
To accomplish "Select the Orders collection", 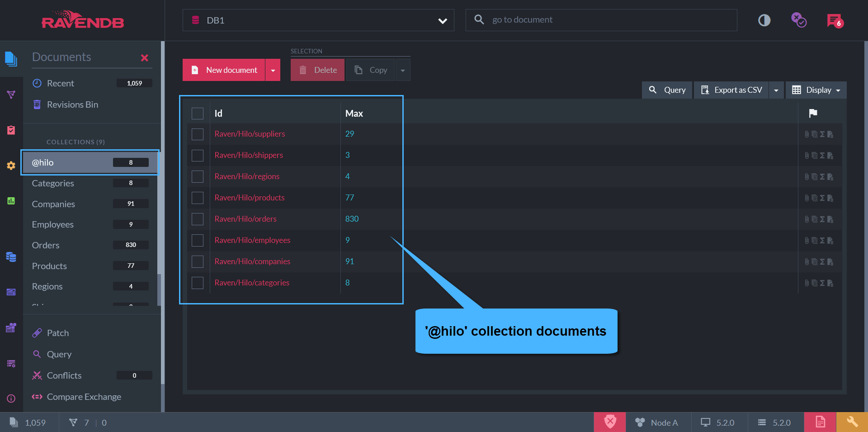I will point(90,245).
